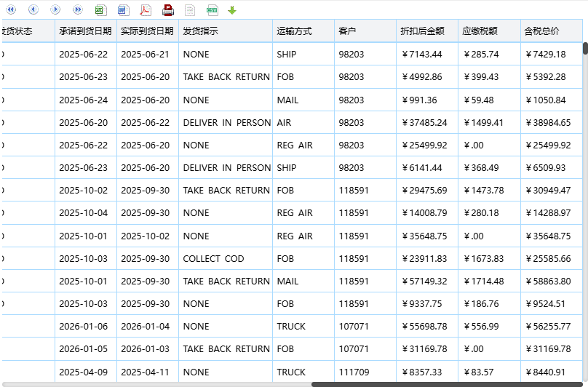This screenshot has width=588, height=387.
Task: Go to the next report page
Action: pyautogui.click(x=55, y=9)
